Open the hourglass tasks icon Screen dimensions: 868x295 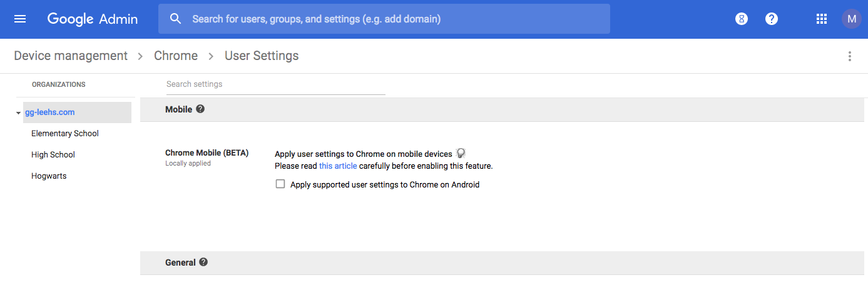[742, 19]
